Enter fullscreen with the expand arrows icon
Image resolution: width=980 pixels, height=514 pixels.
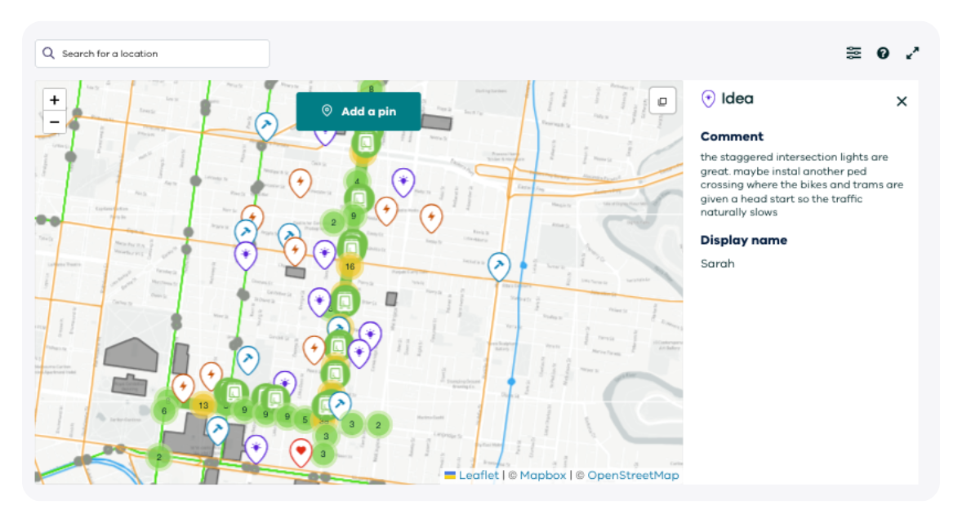point(912,52)
